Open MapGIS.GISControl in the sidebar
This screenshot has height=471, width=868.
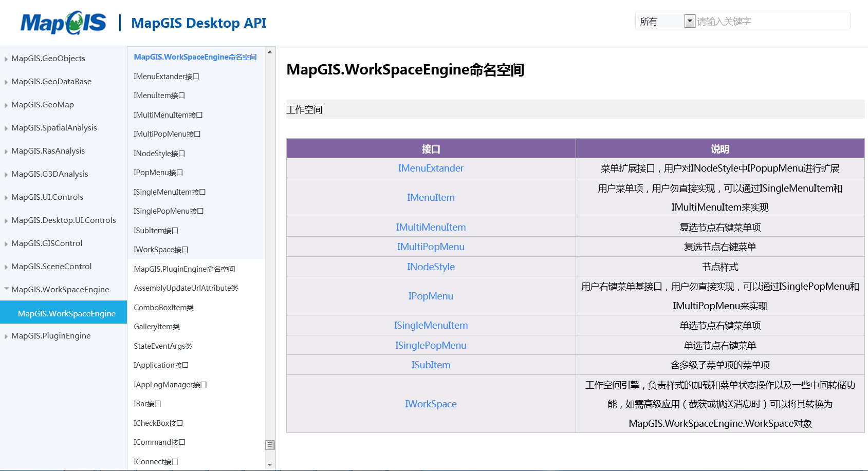(x=47, y=243)
